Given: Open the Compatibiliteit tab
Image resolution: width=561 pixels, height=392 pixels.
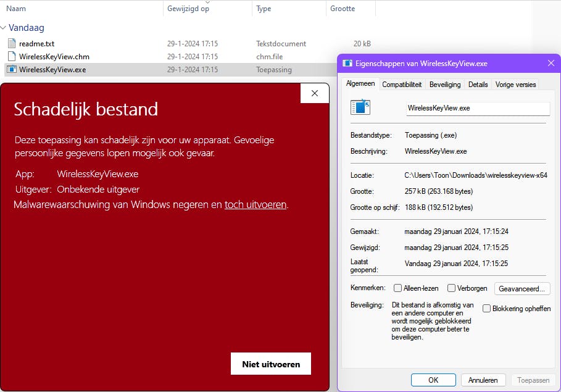Looking at the screenshot, I should pyautogui.click(x=402, y=85).
